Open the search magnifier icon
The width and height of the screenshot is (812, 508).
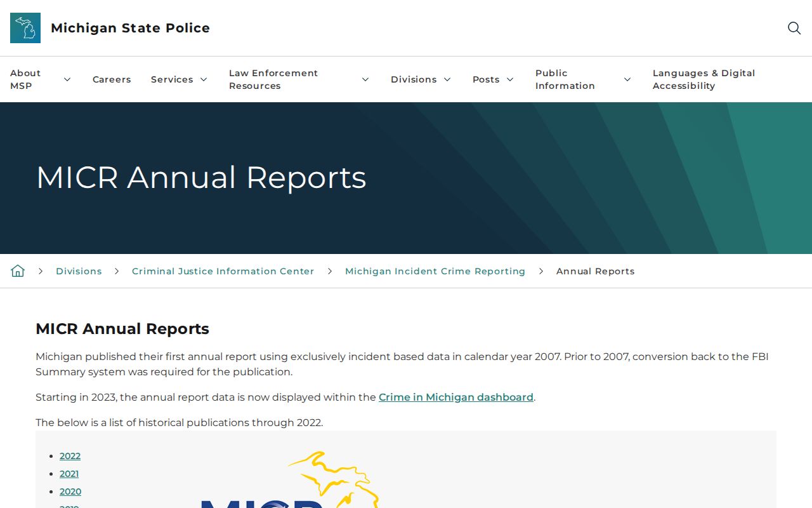(x=794, y=28)
